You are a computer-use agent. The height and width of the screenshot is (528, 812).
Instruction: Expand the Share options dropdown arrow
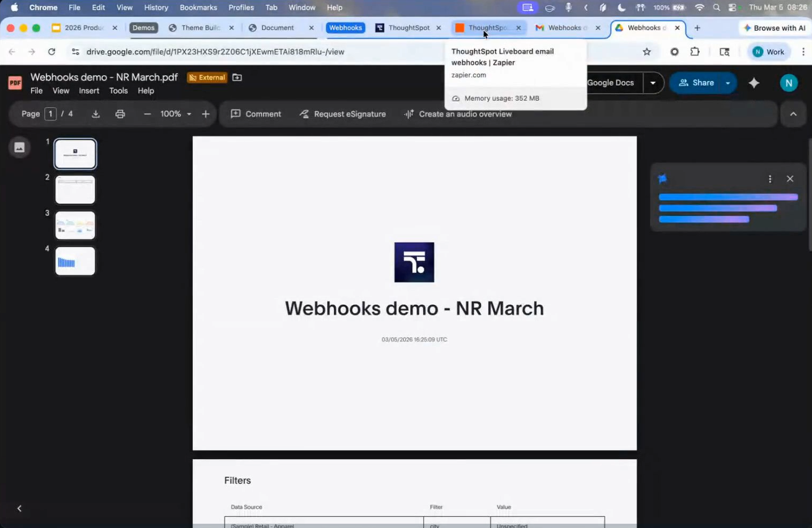pyautogui.click(x=728, y=83)
